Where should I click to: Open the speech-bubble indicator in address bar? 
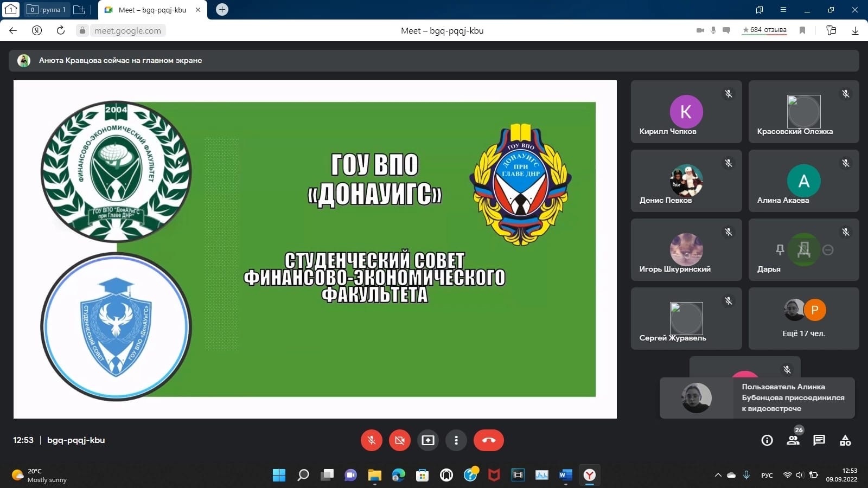click(x=726, y=30)
